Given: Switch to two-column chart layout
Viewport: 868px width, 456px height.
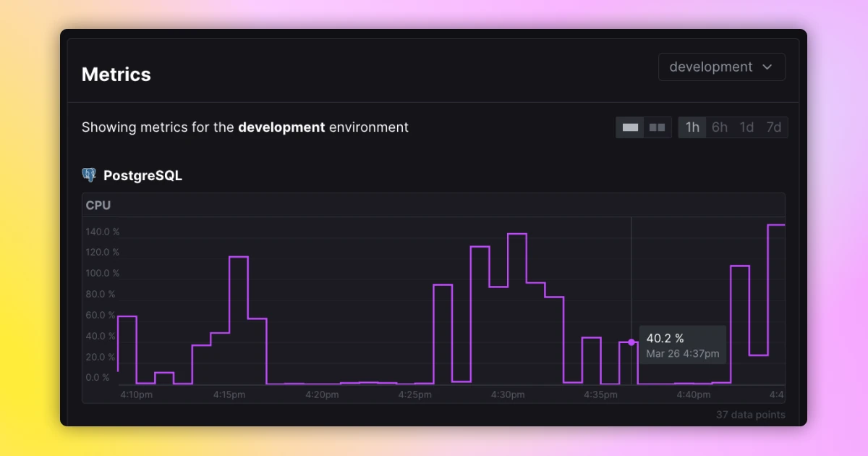Looking at the screenshot, I should (x=658, y=127).
